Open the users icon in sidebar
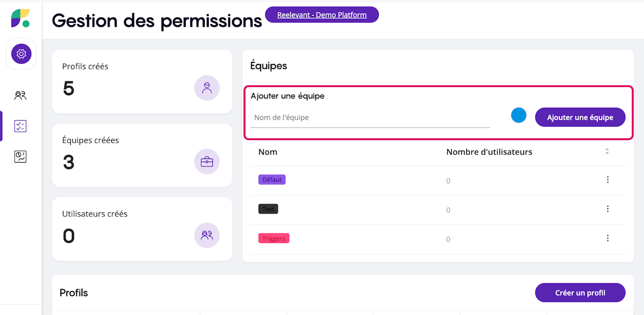The width and height of the screenshot is (644, 315). tap(21, 96)
